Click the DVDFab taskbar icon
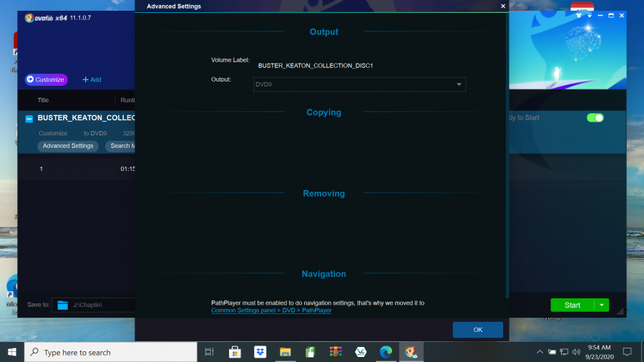 pyautogui.click(x=411, y=352)
